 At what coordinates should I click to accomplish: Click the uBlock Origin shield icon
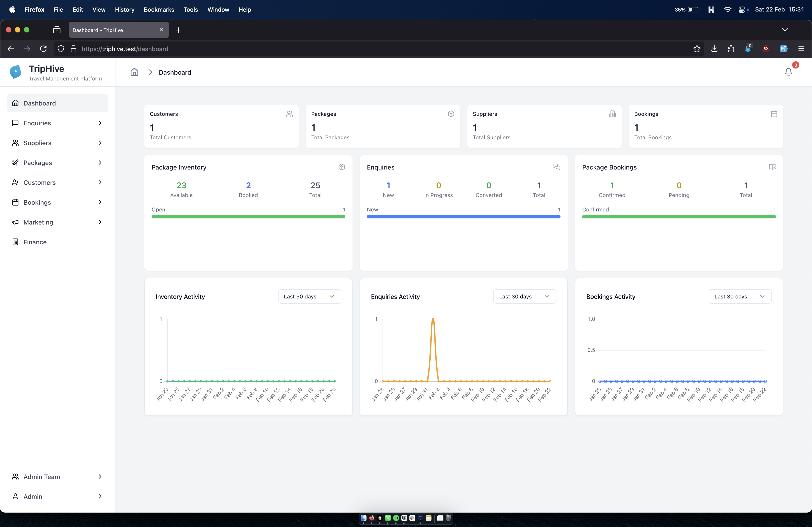point(766,49)
